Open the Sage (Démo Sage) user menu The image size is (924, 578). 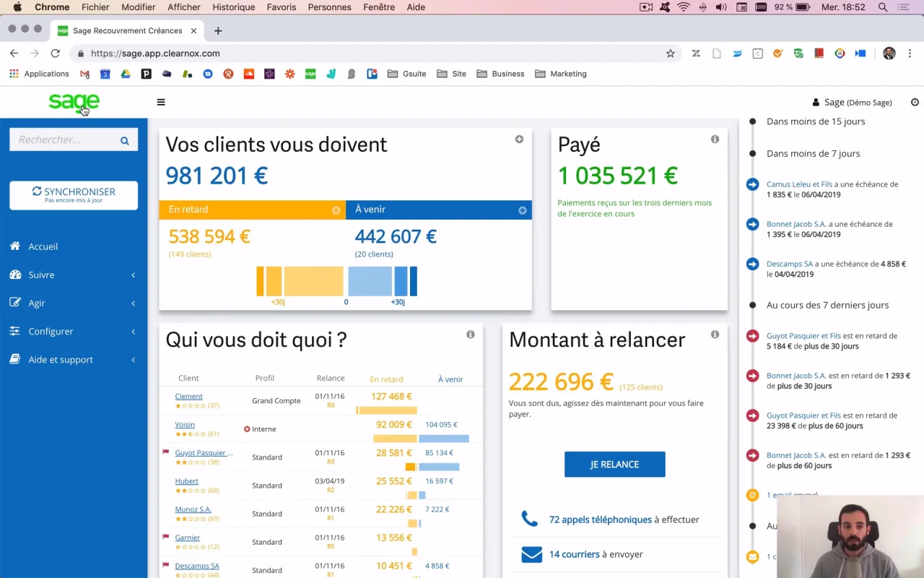[852, 103]
